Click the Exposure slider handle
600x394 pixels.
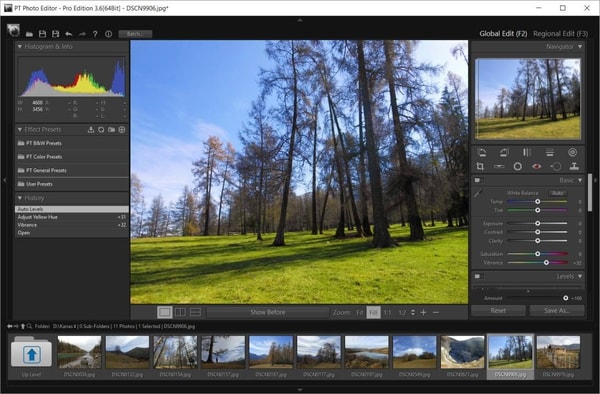(x=538, y=223)
